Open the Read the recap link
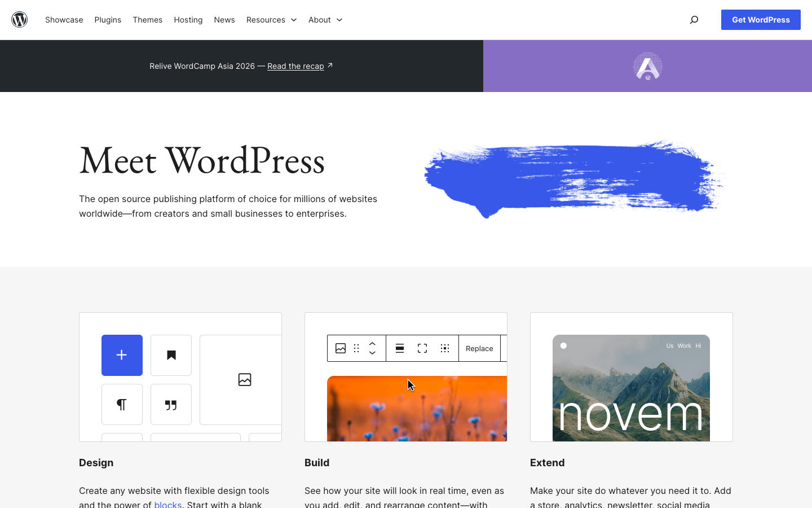The width and height of the screenshot is (812, 508). 295,66
